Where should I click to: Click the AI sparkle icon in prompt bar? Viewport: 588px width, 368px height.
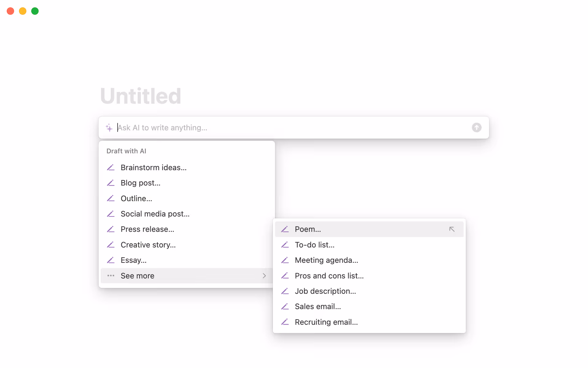coord(109,128)
